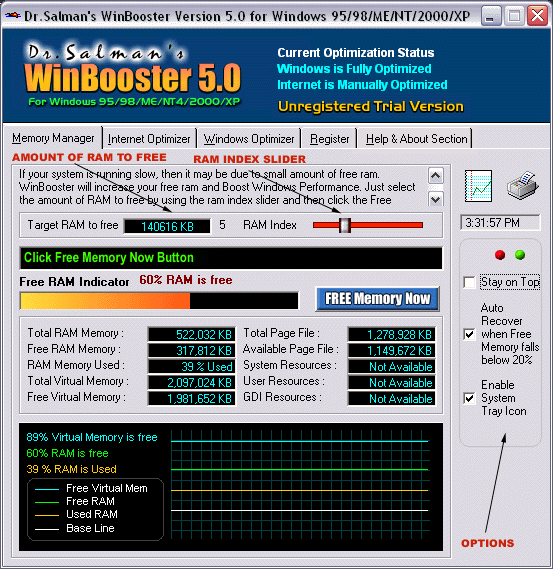Click Internet is Manually Optimized status text
553x569 pixels.
[x=362, y=85]
